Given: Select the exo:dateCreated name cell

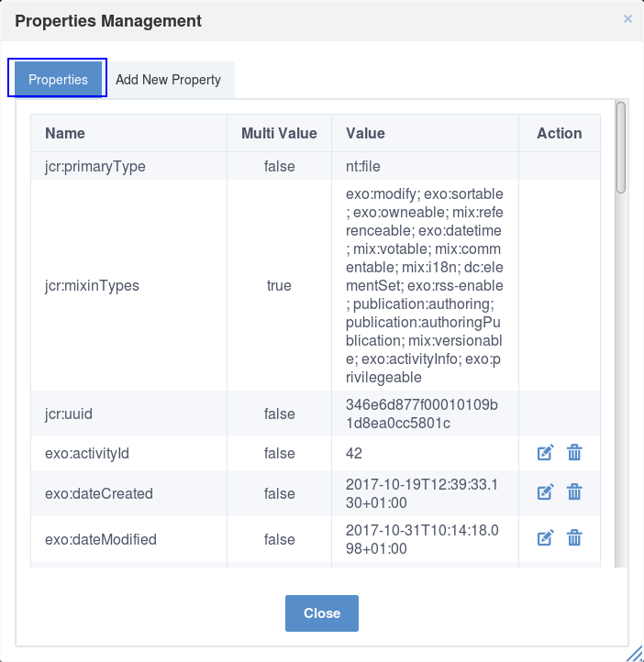Looking at the screenshot, I should pyautogui.click(x=128, y=493).
